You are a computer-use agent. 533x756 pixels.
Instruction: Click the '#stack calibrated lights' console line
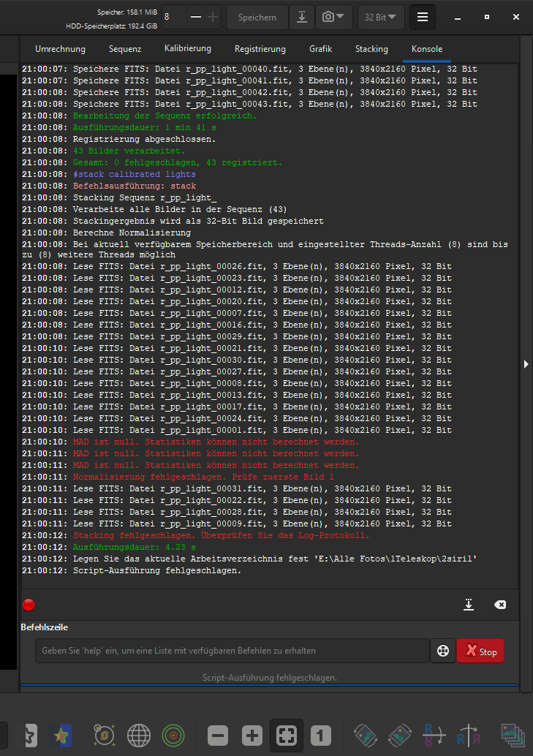(134, 174)
